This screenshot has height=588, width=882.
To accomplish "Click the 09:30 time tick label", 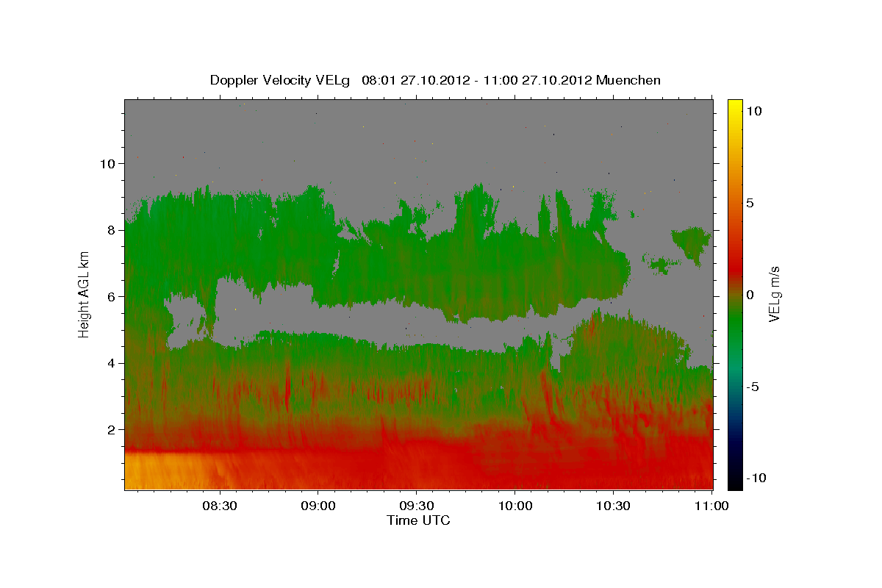I will pyautogui.click(x=417, y=506).
